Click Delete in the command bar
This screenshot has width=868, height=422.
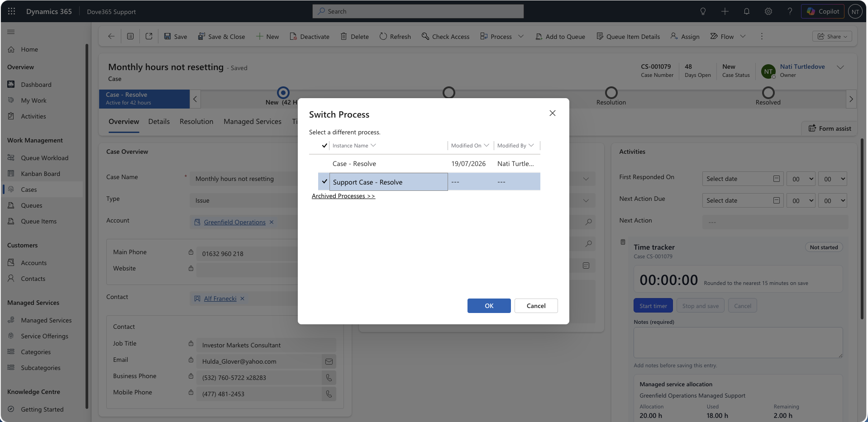(x=355, y=37)
